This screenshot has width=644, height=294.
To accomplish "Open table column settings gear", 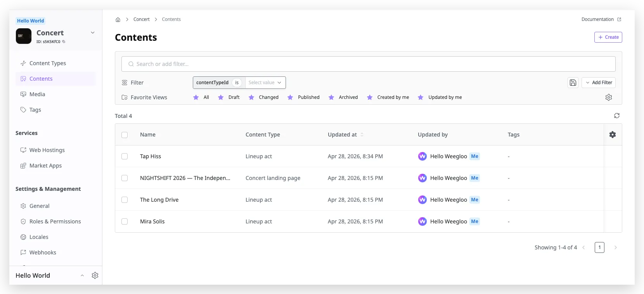I will pyautogui.click(x=613, y=135).
